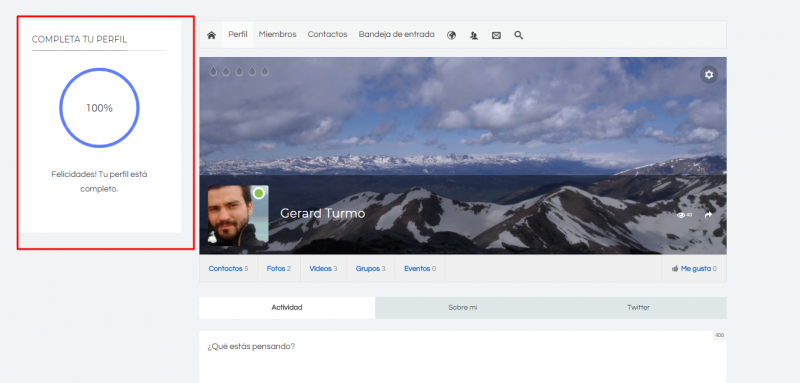This screenshot has height=383, width=800.
Task: Open the Fotos 2 link
Action: (x=279, y=269)
